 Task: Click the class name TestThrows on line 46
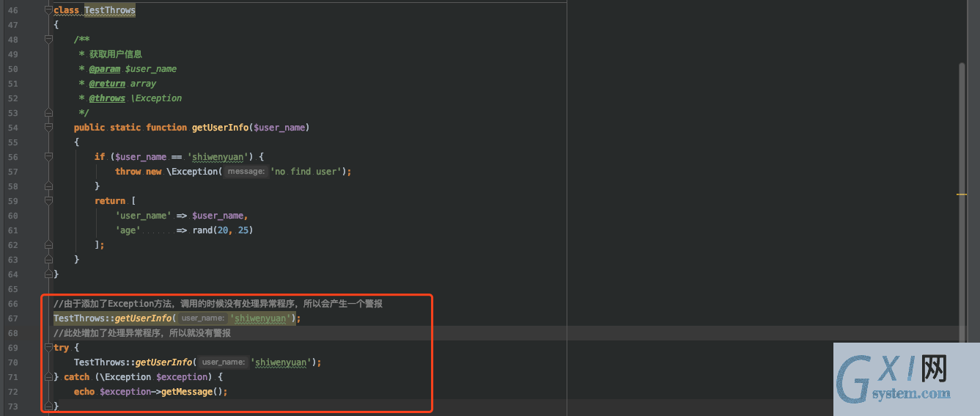[110, 10]
